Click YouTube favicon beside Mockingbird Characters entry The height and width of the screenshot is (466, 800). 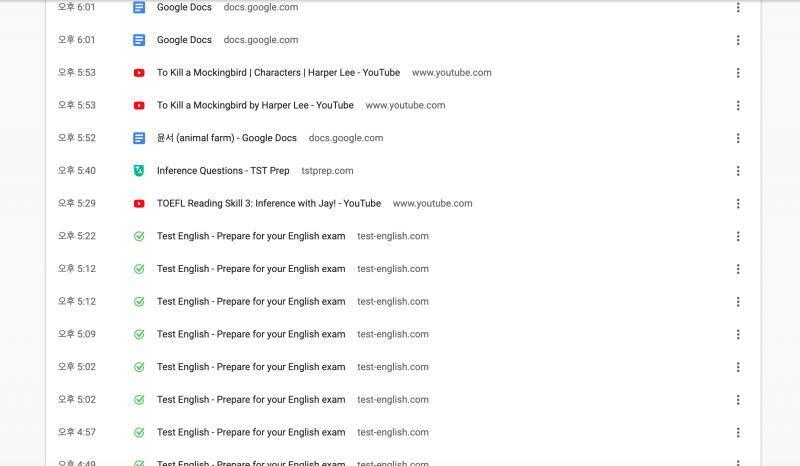[139, 73]
